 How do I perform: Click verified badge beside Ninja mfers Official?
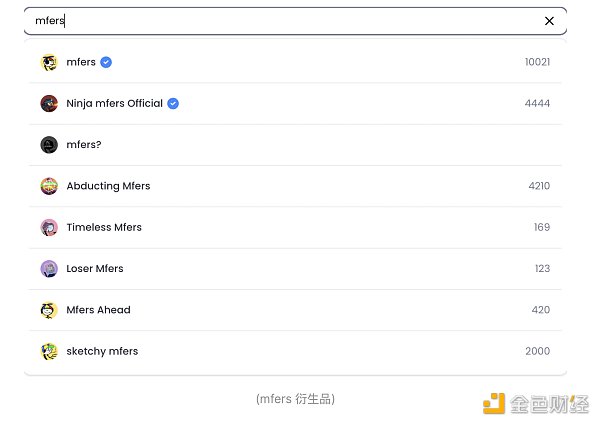tap(173, 104)
